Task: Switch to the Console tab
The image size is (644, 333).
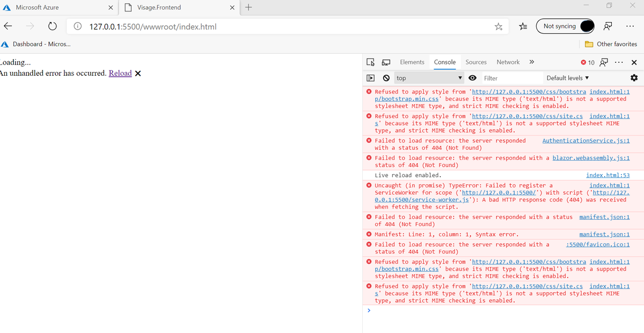Action: pos(445,62)
